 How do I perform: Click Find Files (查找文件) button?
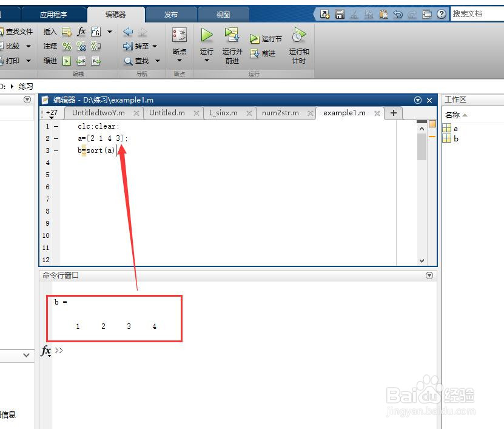point(16,32)
